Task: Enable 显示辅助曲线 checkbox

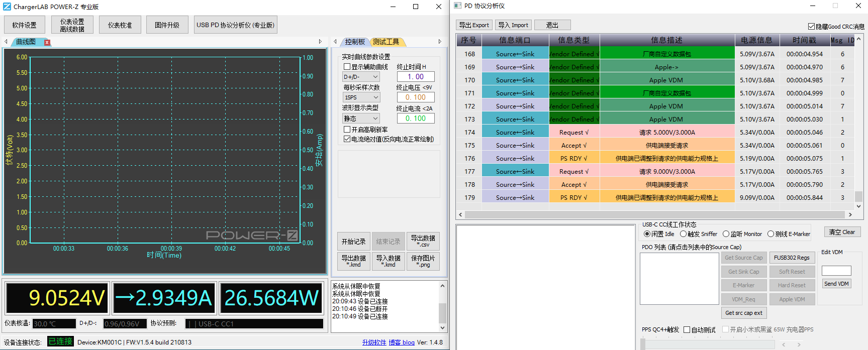Action: tap(347, 67)
